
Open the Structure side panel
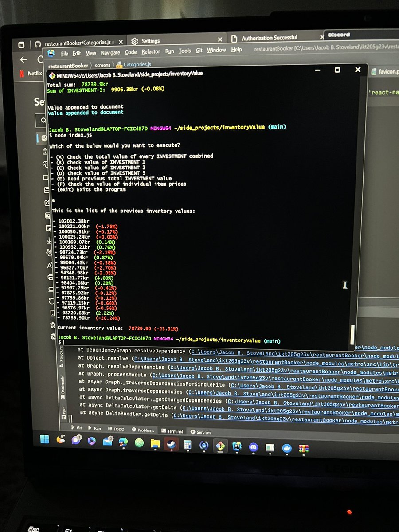[x=62, y=357]
